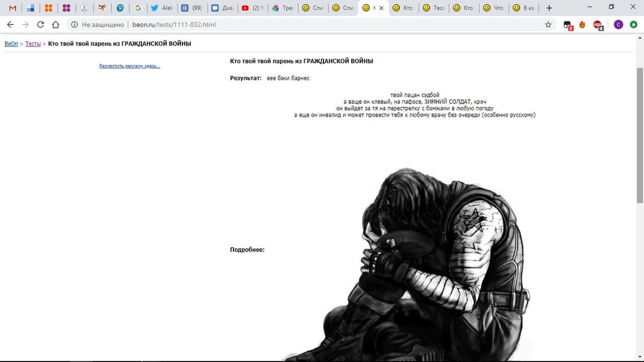This screenshot has height=362, width=644.
Task: Click the forward navigation arrow
Action: tap(25, 25)
